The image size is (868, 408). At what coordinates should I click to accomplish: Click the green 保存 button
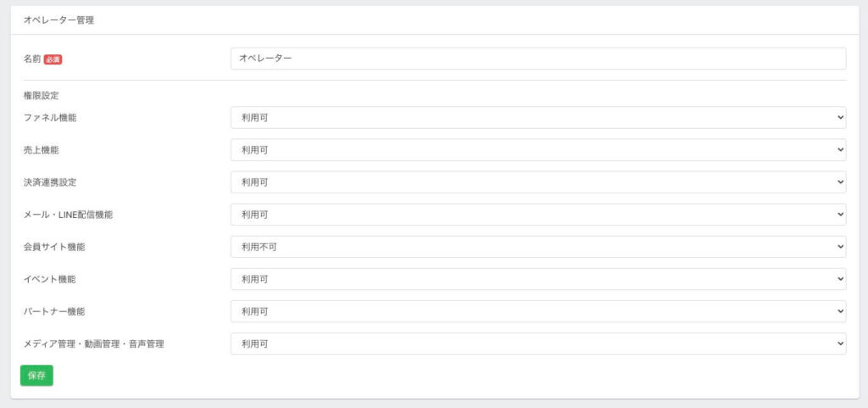click(36, 375)
